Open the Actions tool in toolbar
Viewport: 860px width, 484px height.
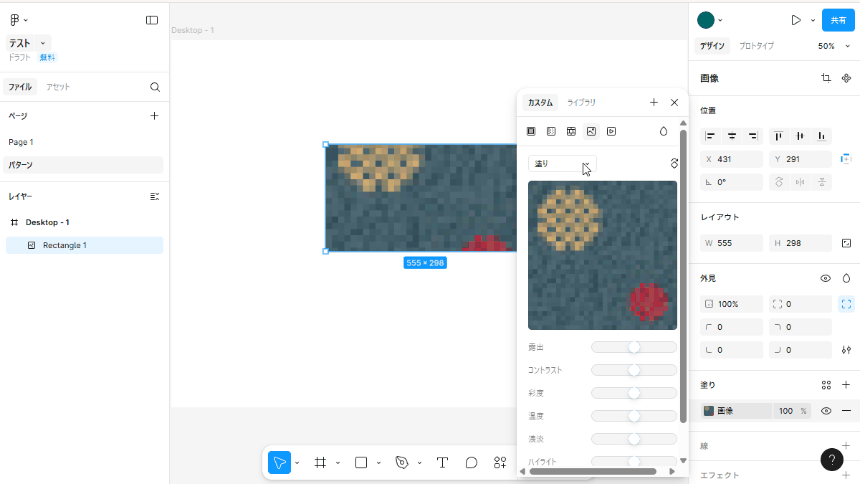(500, 463)
